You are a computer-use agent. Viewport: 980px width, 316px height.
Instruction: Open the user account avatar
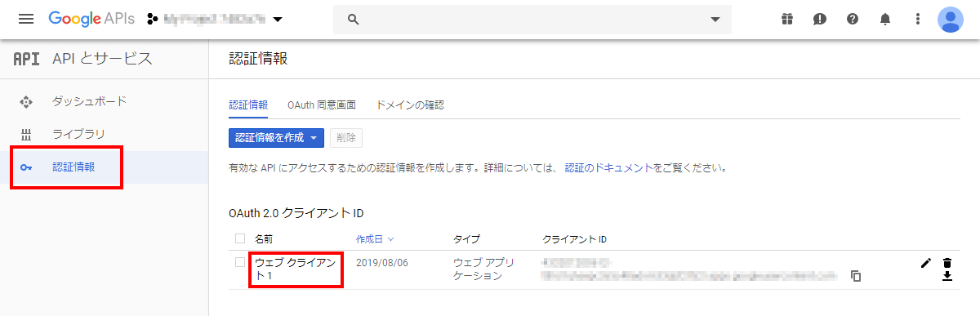point(951,19)
